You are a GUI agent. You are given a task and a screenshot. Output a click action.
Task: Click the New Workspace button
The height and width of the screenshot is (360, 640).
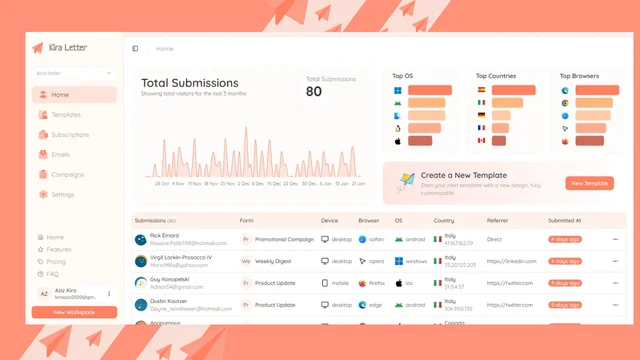(x=74, y=312)
